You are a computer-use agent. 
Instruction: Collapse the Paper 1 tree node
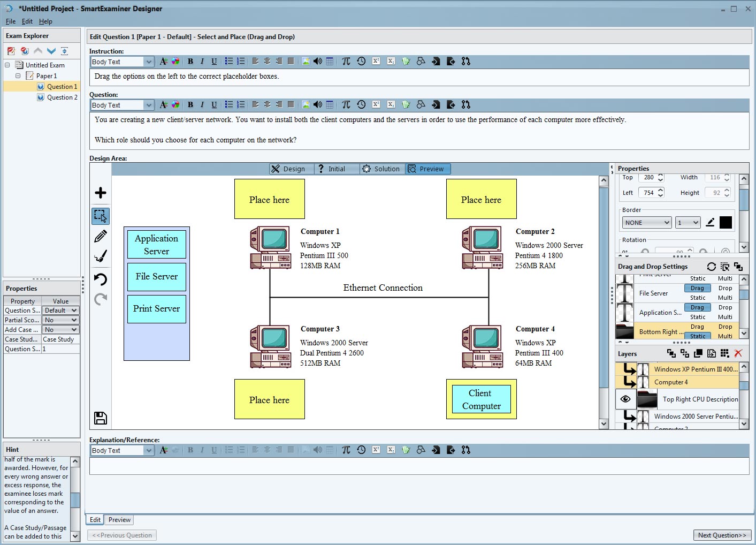[18, 76]
